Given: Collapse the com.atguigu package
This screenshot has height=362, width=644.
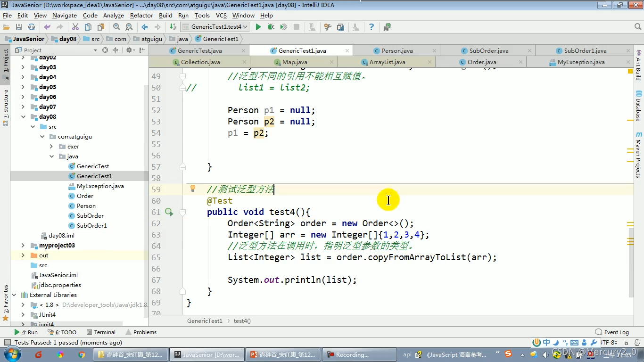Looking at the screenshot, I should point(42,137).
